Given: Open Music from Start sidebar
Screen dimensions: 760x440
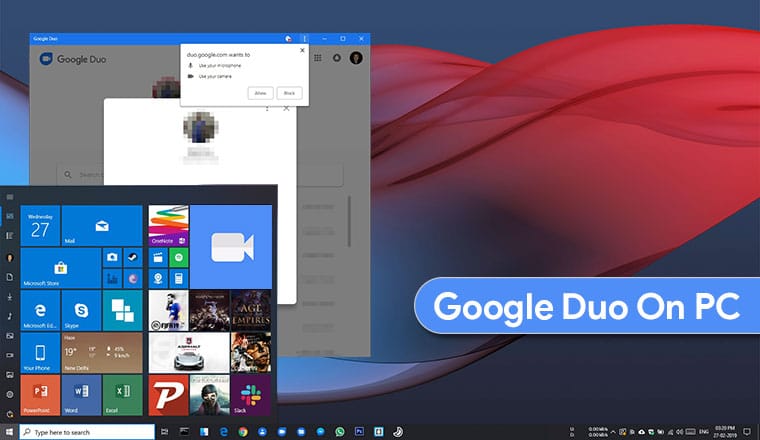Looking at the screenshot, I should pos(10,316).
